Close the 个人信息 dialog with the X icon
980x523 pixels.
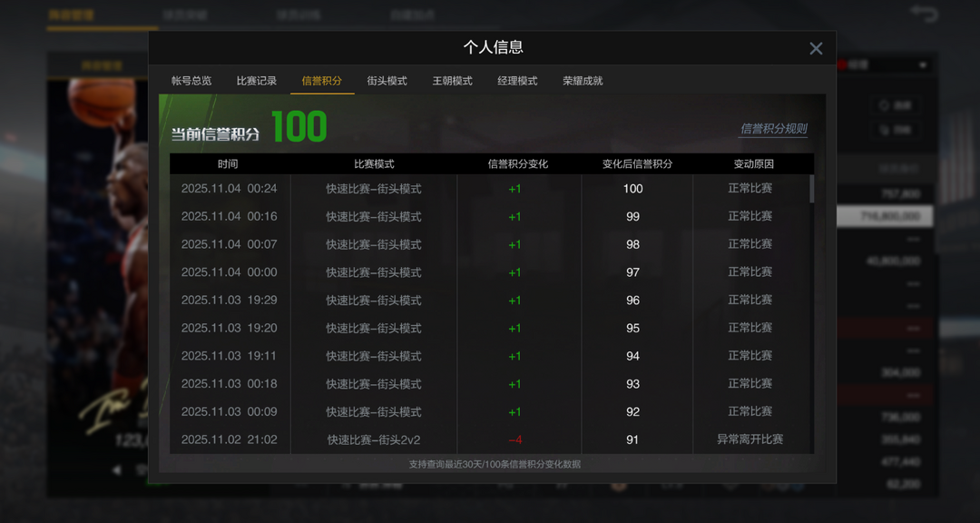(x=816, y=48)
